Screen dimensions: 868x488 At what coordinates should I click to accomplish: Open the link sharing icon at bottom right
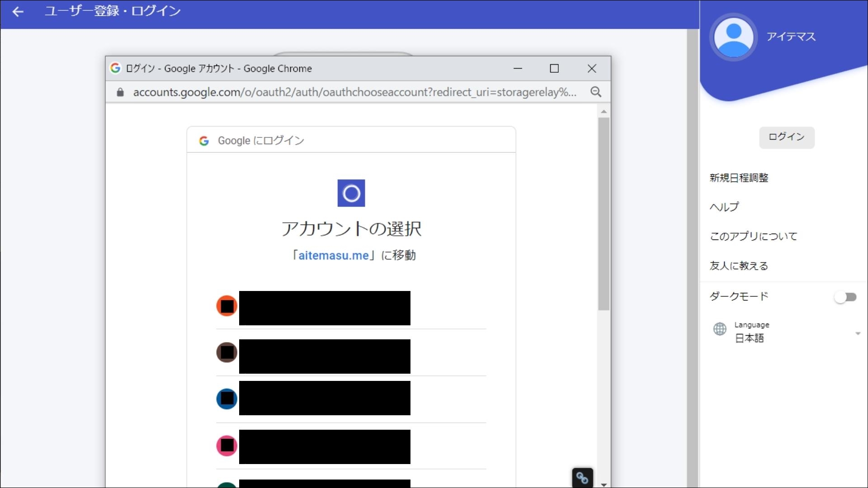[582, 478]
